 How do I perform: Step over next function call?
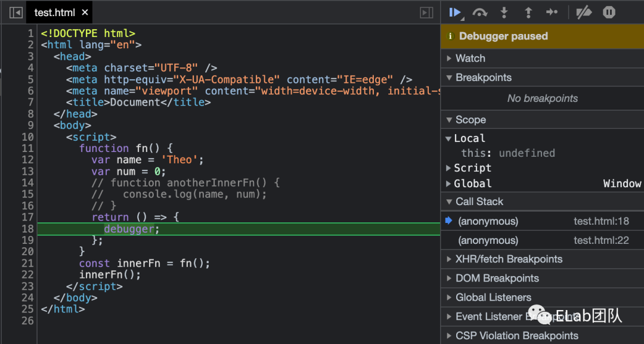click(x=479, y=13)
